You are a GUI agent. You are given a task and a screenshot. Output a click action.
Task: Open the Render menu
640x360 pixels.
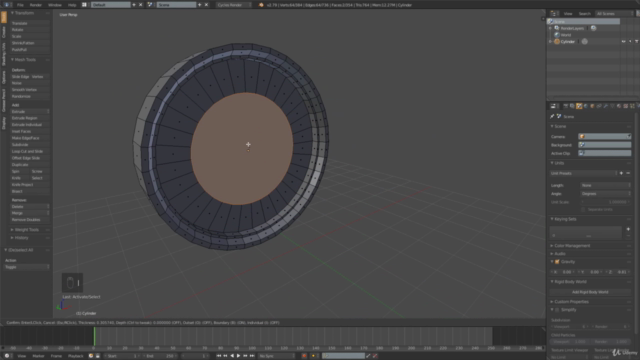point(36,5)
